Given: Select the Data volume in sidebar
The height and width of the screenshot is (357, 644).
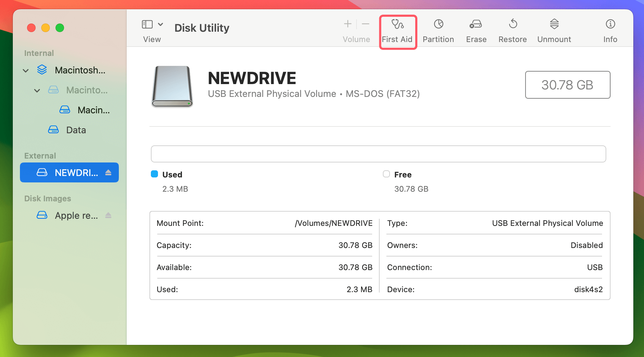Looking at the screenshot, I should [x=76, y=130].
